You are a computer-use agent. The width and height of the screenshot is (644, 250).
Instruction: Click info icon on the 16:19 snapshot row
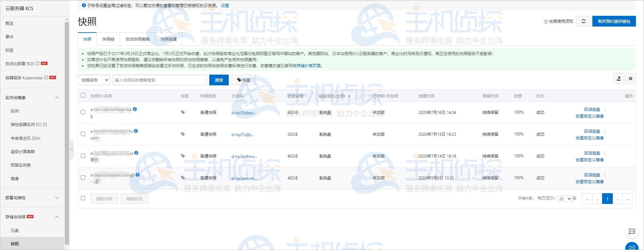tap(136, 153)
